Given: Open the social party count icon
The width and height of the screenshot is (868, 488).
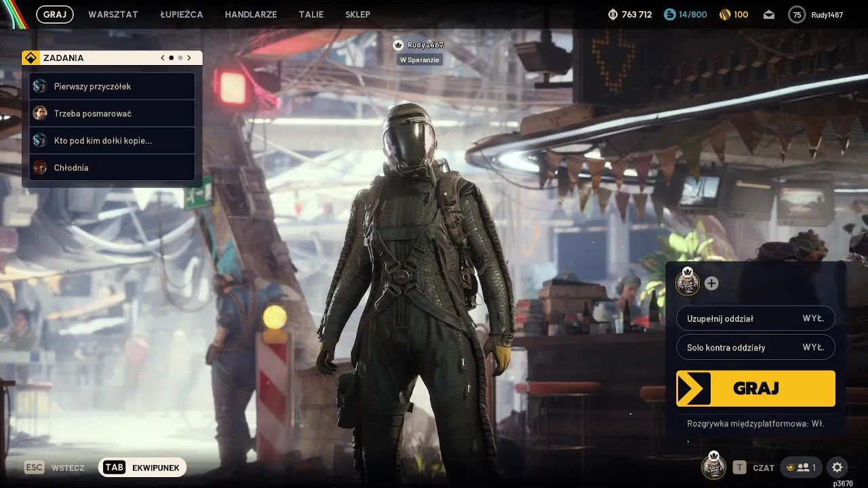Looking at the screenshot, I should pos(801,468).
